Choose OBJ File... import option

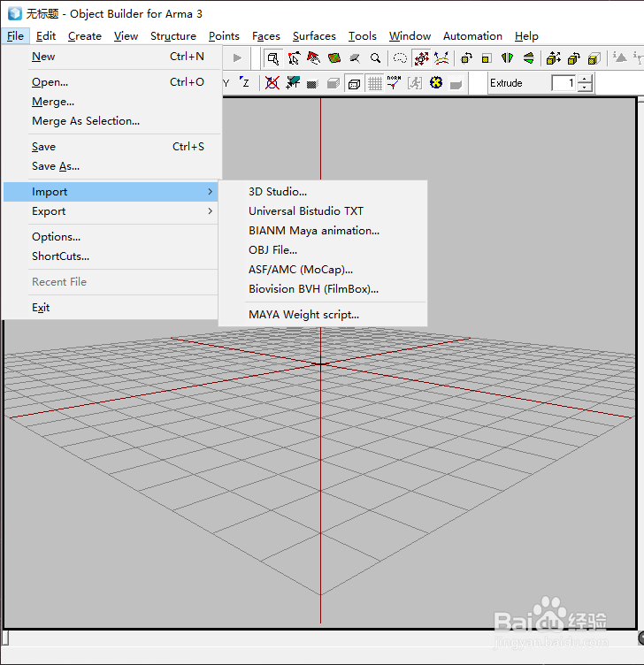tap(323, 250)
